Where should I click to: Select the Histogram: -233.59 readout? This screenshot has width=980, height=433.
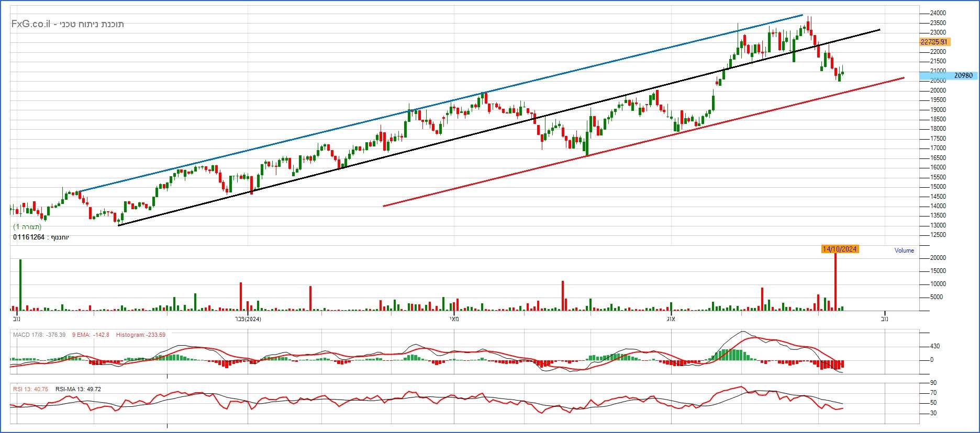tap(140, 335)
